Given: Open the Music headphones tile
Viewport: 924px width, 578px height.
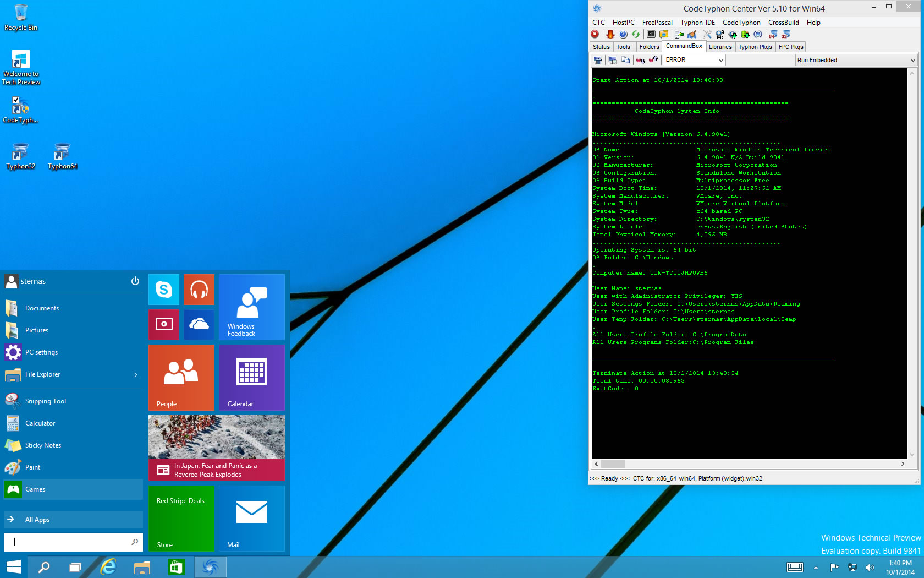Looking at the screenshot, I should (x=199, y=290).
